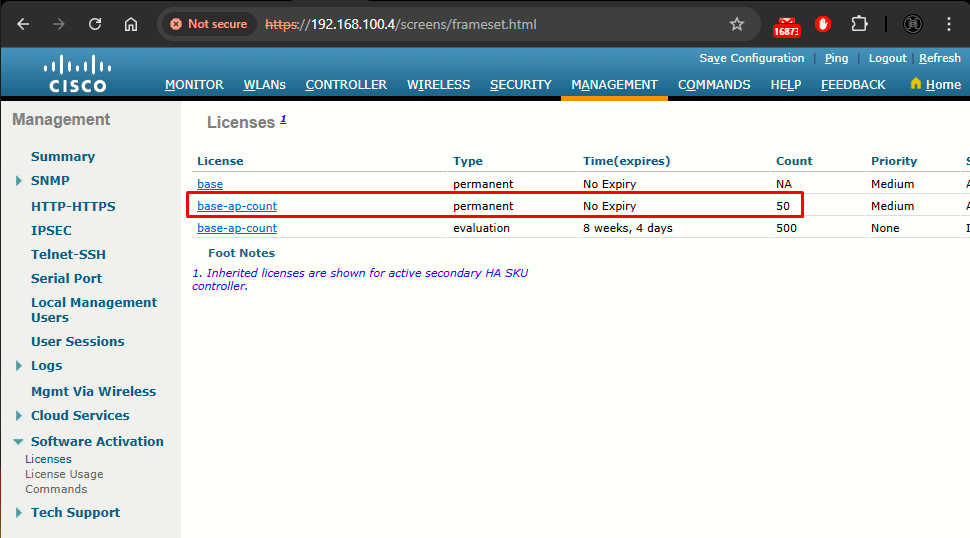This screenshot has height=538, width=970.
Task: Open the HELP menu
Action: pyautogui.click(x=786, y=85)
